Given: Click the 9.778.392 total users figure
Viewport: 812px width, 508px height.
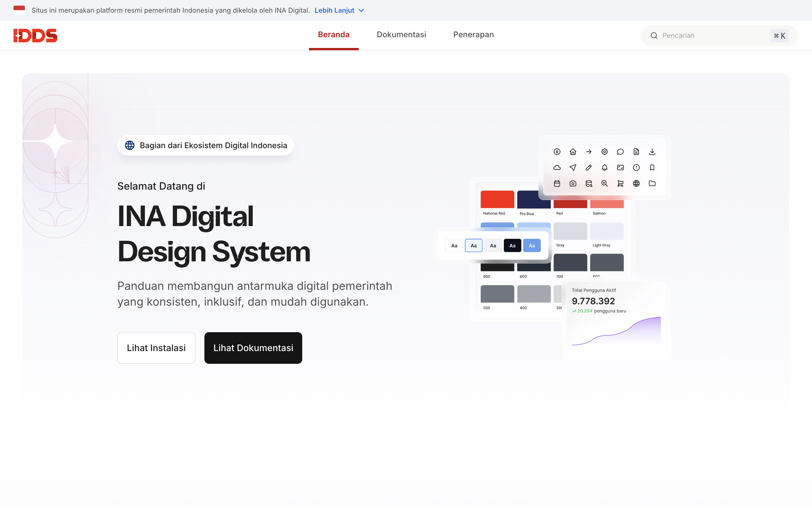Looking at the screenshot, I should (x=593, y=301).
